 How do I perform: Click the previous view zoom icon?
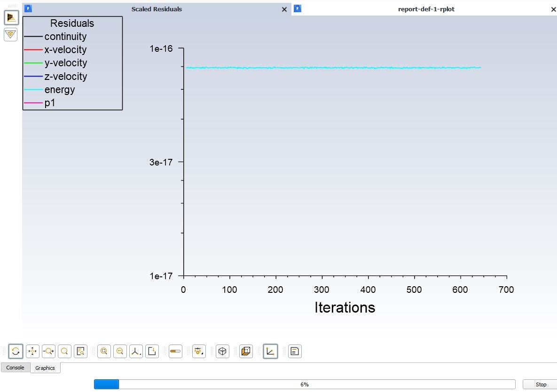120,351
